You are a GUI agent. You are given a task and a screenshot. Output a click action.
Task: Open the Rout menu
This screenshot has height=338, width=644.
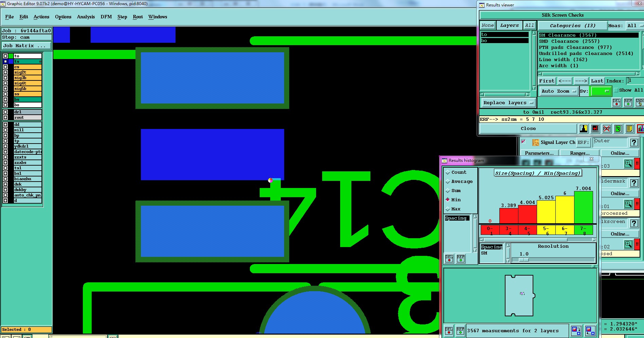click(x=138, y=17)
